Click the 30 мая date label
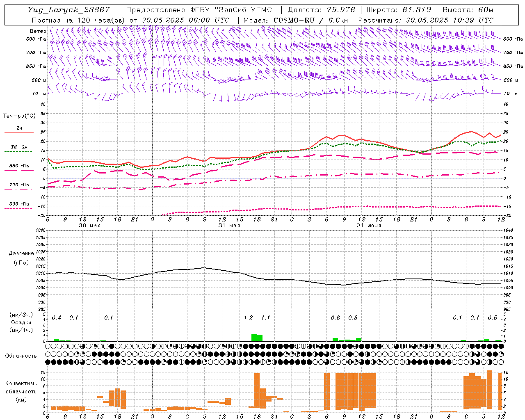525x420 pixels. [89, 226]
